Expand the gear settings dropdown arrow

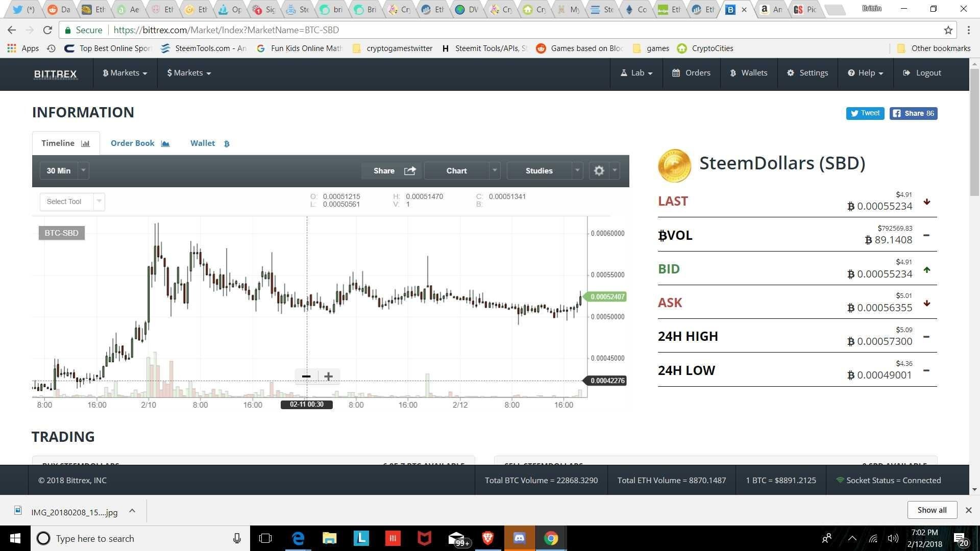pyautogui.click(x=615, y=171)
